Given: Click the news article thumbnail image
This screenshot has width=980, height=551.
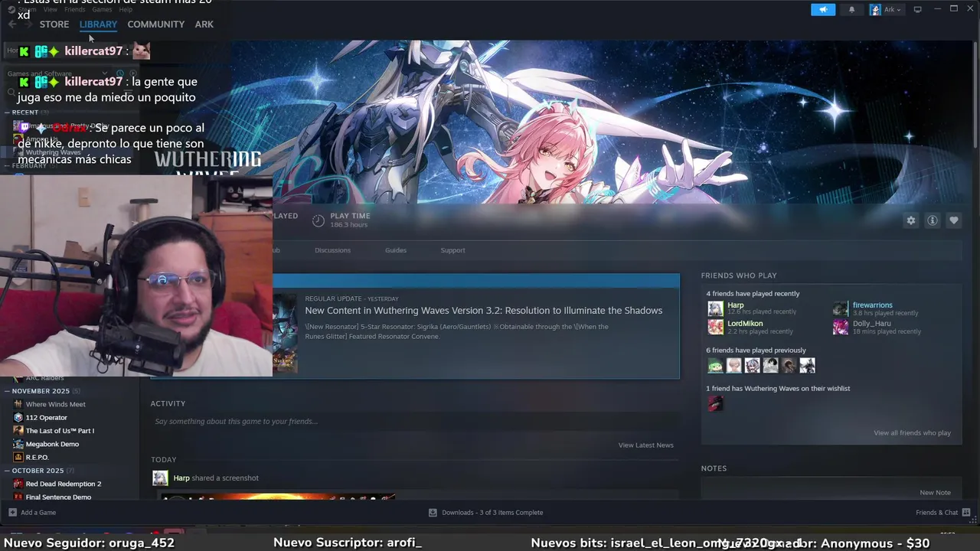Looking at the screenshot, I should [x=285, y=334].
